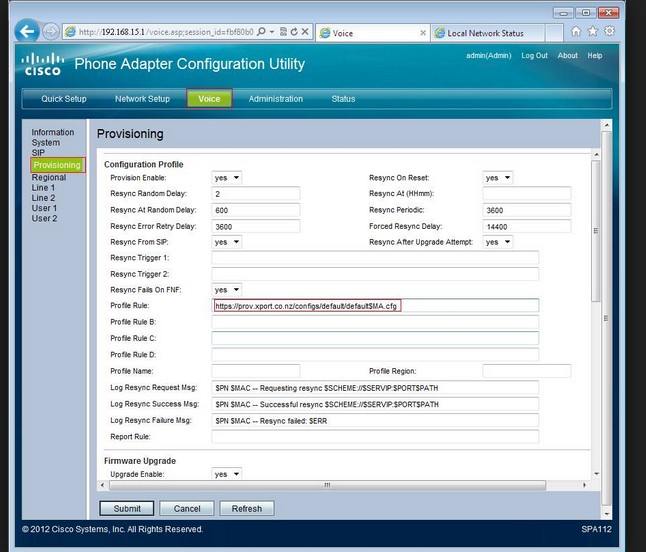
Task: Click the Log Resync Request Msg field
Action: coord(375,388)
